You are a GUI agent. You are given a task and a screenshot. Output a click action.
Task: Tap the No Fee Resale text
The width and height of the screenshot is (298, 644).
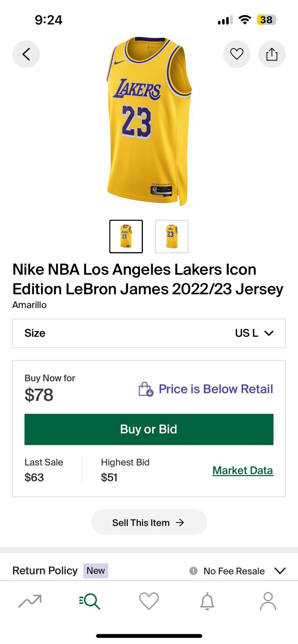click(x=234, y=571)
